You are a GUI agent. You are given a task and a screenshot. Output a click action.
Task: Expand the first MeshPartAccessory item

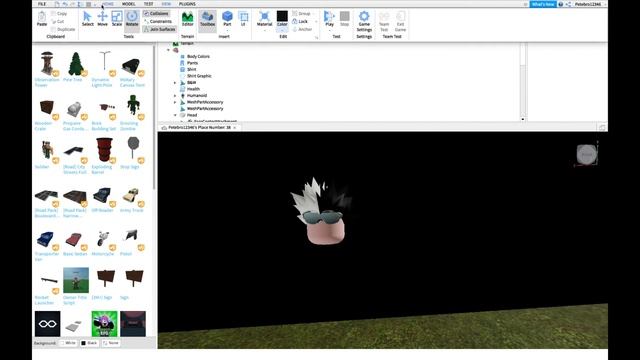point(175,102)
